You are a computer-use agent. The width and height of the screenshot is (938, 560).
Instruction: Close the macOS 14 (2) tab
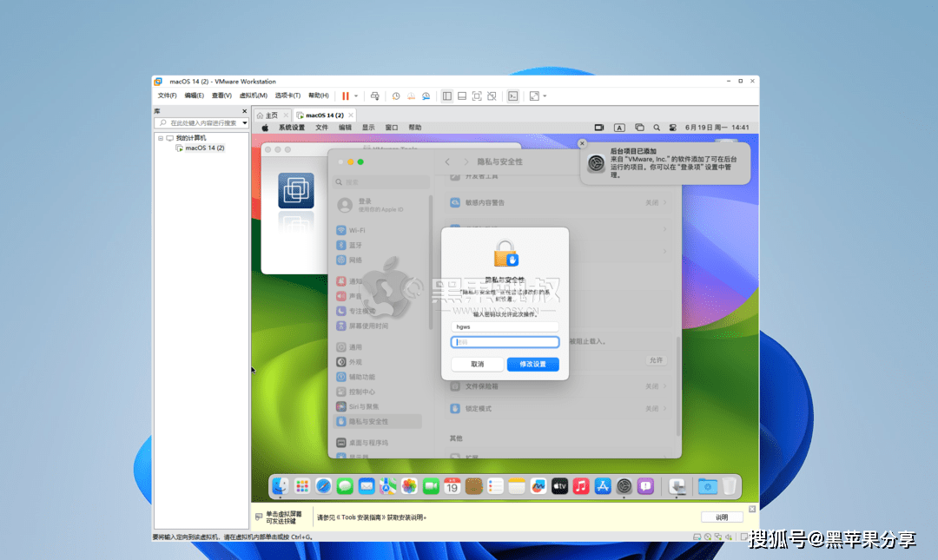[x=351, y=115]
